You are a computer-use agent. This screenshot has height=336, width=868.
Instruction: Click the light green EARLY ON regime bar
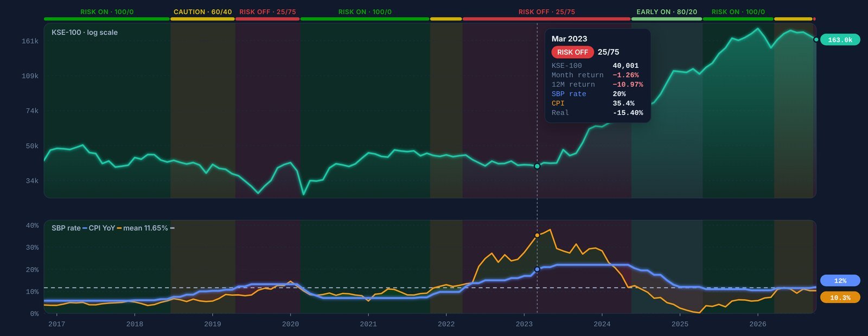tap(667, 19)
